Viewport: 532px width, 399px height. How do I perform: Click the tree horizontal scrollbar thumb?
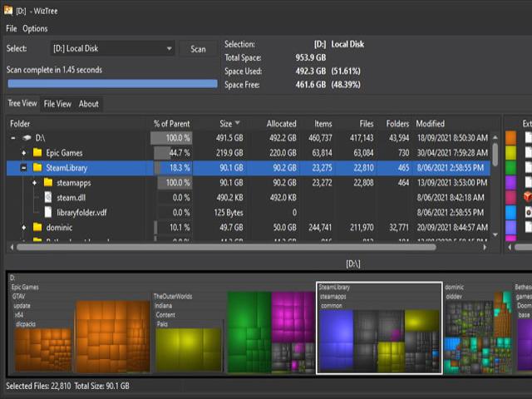(226, 248)
